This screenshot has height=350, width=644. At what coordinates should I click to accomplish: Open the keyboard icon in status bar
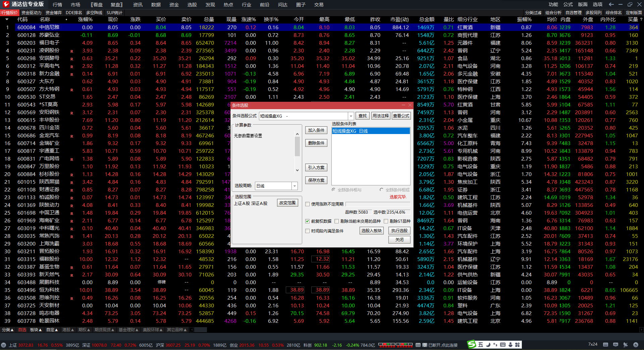point(605,345)
